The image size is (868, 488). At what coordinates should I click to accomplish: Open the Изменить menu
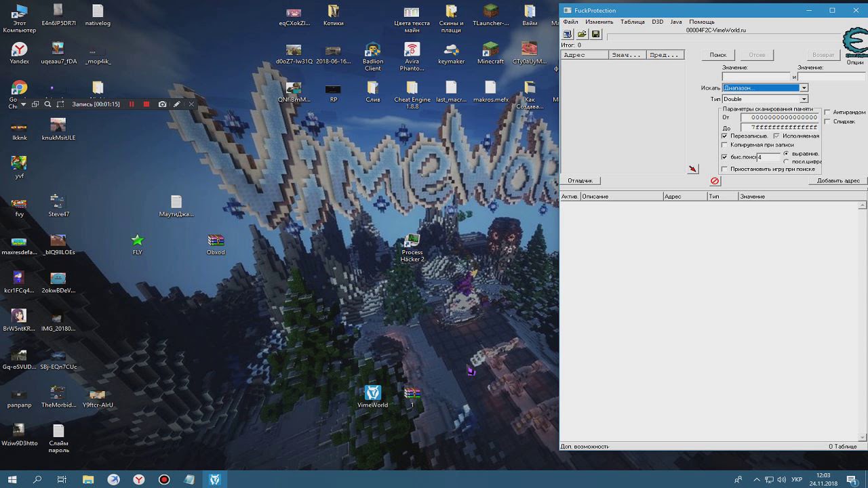(x=599, y=22)
